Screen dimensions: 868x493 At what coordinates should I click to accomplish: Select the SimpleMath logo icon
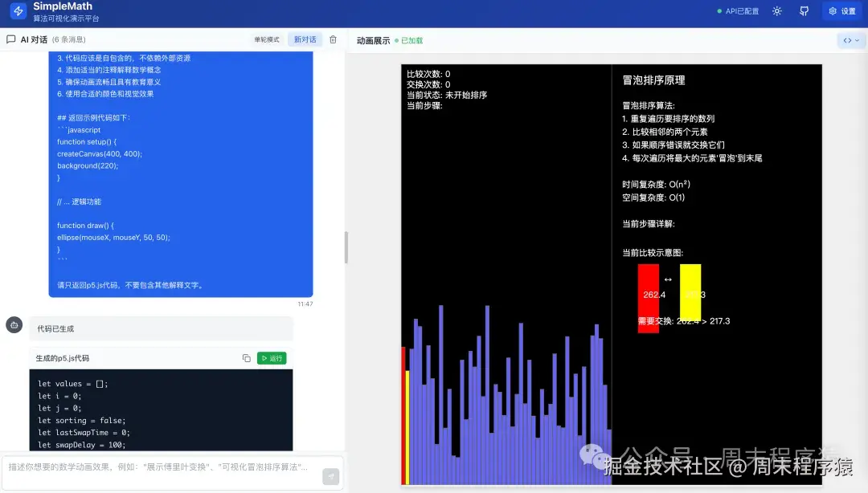17,11
